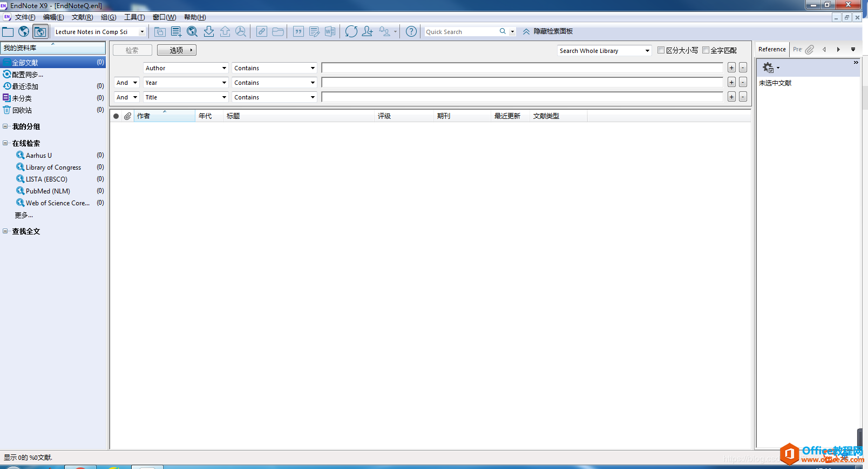Viewport: 868px width, 469px height.
Task: Click the Import download-arrow icon
Action: click(209, 32)
